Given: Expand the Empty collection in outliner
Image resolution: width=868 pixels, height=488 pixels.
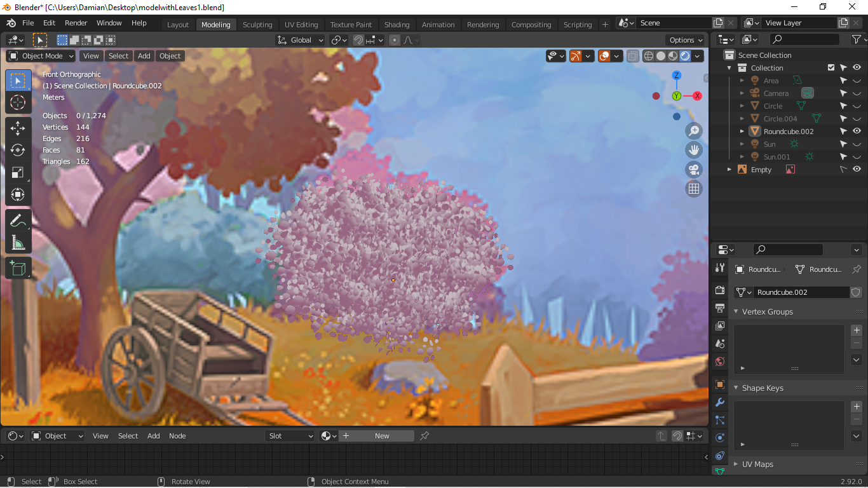Looking at the screenshot, I should click(x=729, y=170).
